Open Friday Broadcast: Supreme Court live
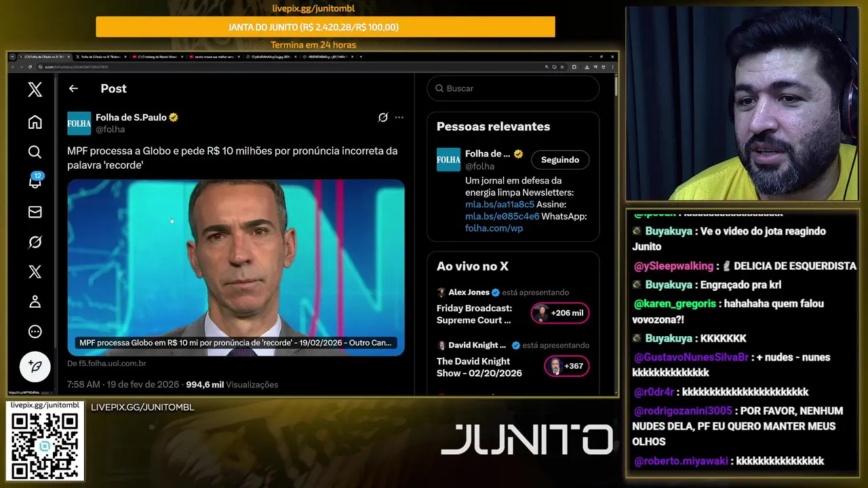 474,314
